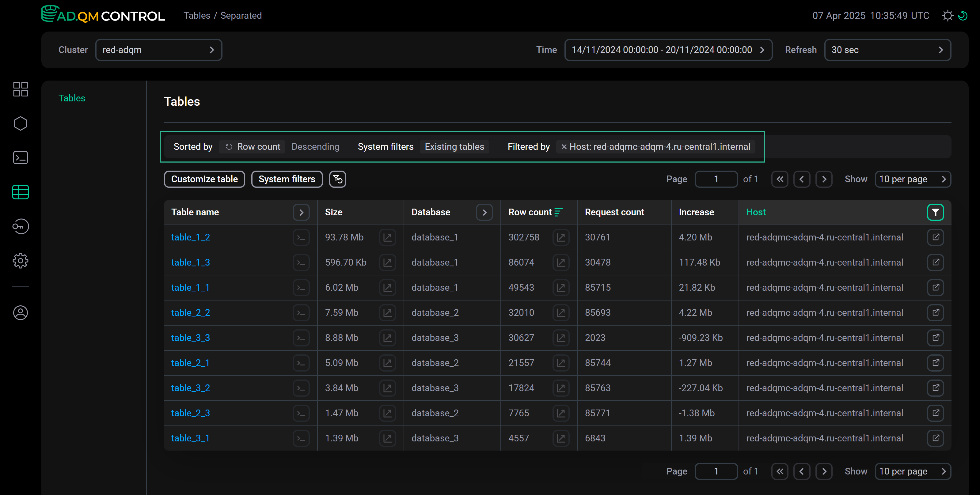Click the reset filters icon beside System filters
This screenshot has height=495, width=980.
[337, 179]
